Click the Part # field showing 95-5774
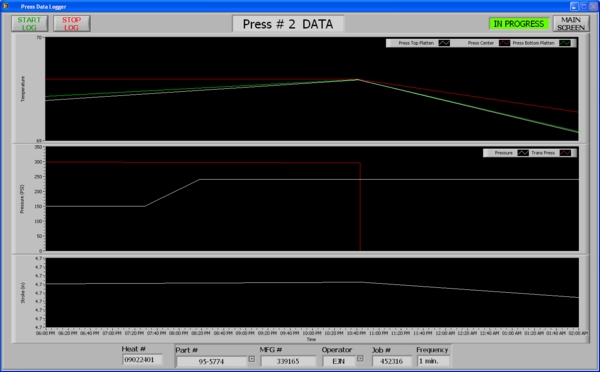 coord(212,361)
